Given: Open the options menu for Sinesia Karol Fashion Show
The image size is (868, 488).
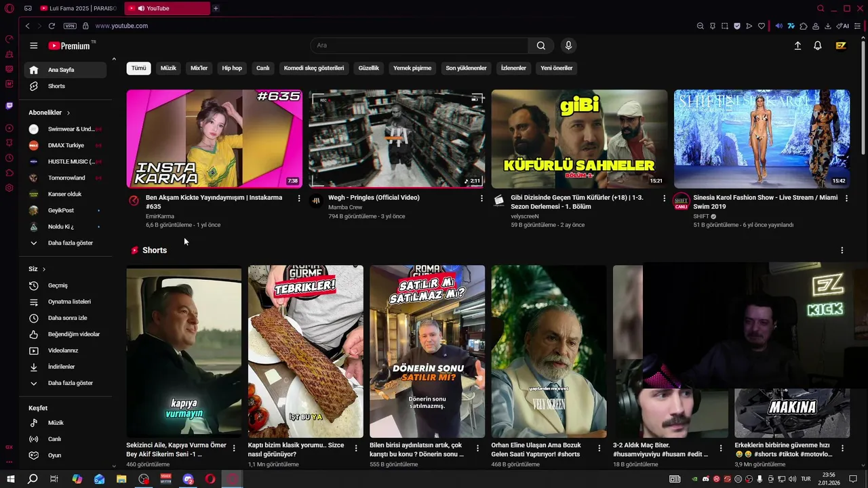Looking at the screenshot, I should (x=846, y=198).
